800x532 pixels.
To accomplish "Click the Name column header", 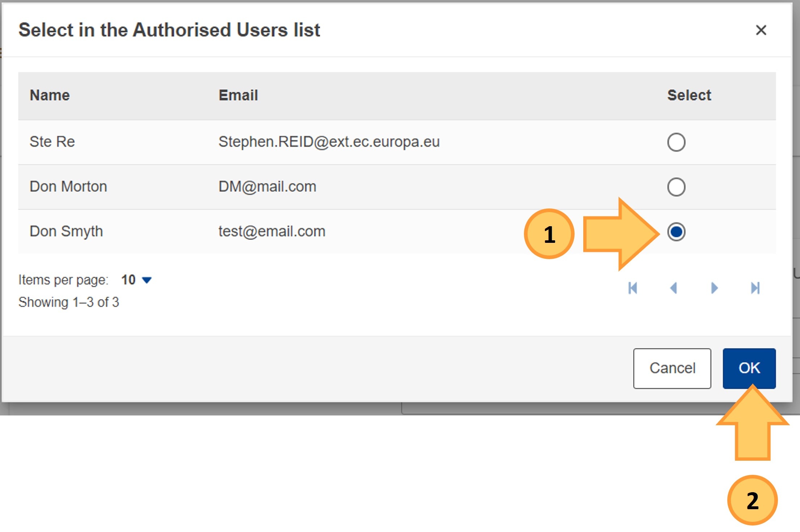I will [50, 95].
